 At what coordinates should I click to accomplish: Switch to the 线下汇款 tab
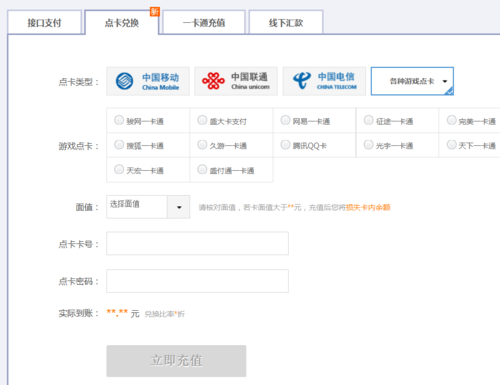[286, 23]
